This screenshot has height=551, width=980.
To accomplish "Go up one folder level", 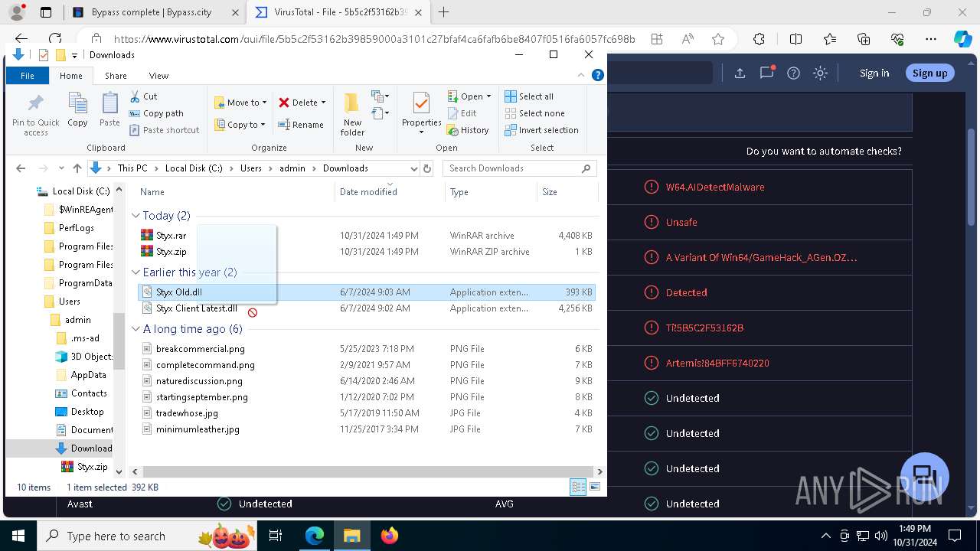I will pyautogui.click(x=77, y=168).
